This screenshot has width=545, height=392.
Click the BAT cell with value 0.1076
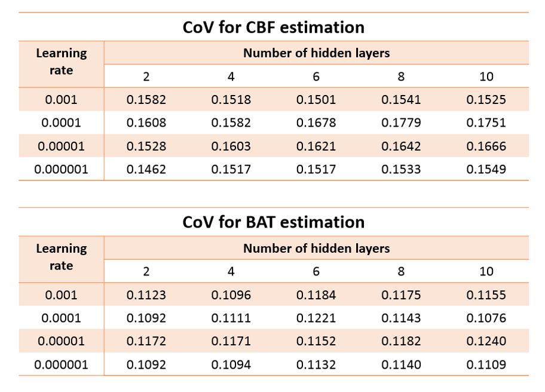[x=486, y=318]
